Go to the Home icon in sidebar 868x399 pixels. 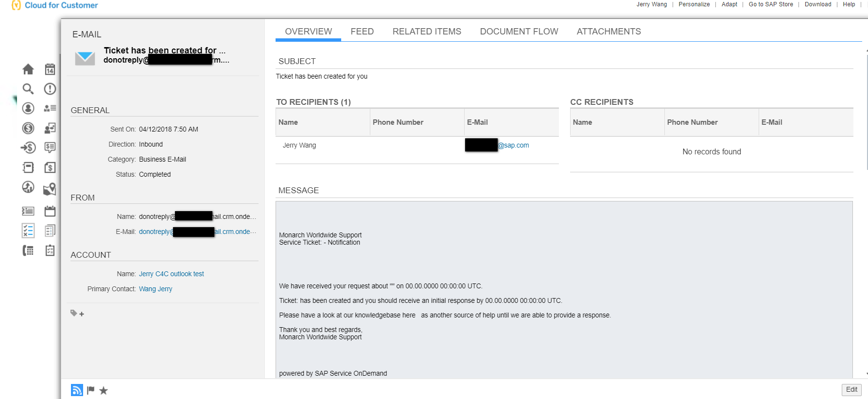click(x=28, y=69)
